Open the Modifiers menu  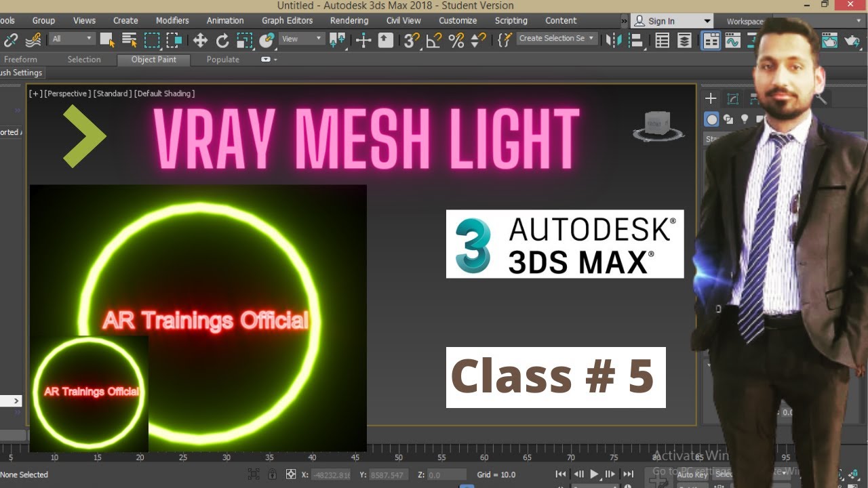point(172,20)
